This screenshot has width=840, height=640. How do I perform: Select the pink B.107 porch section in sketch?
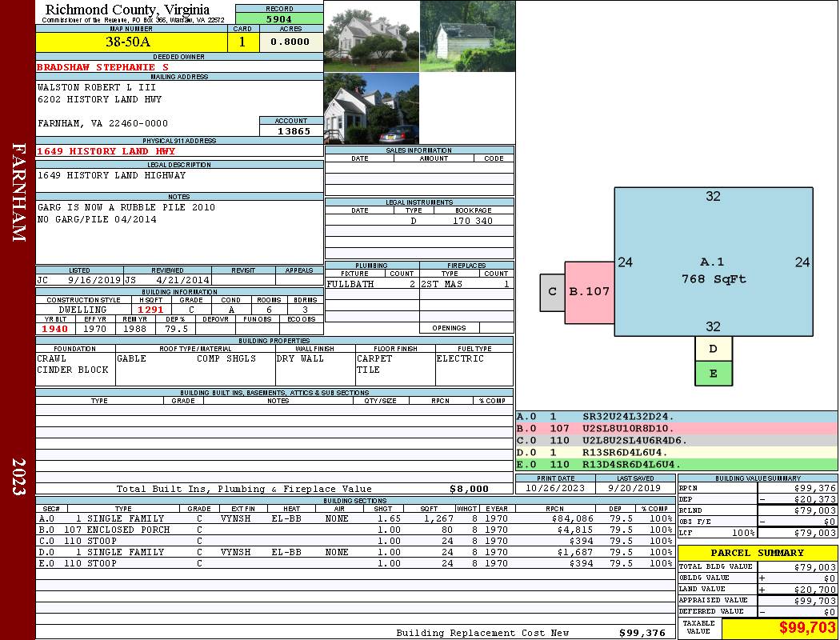(x=589, y=292)
